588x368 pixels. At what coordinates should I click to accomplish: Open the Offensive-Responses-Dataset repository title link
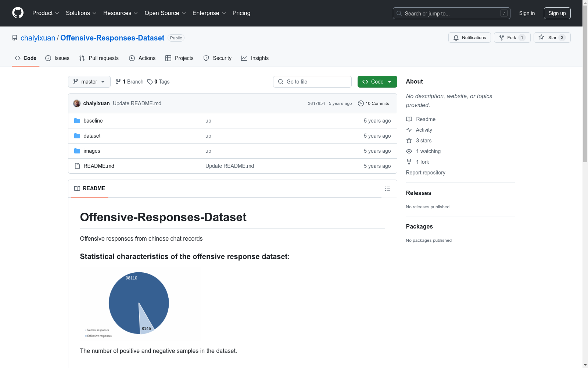coord(112,38)
